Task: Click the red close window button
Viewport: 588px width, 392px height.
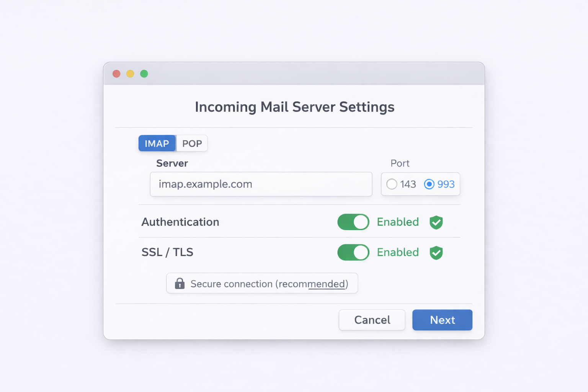Action: (116, 74)
